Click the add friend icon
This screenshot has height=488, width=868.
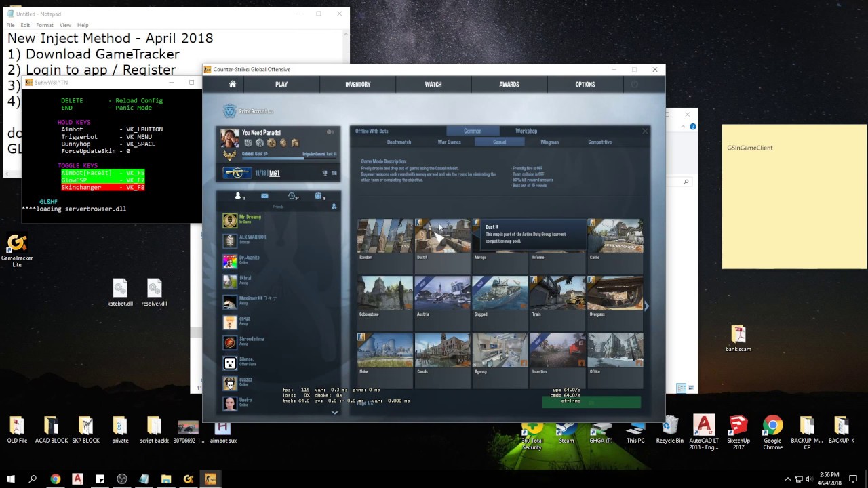click(x=334, y=206)
